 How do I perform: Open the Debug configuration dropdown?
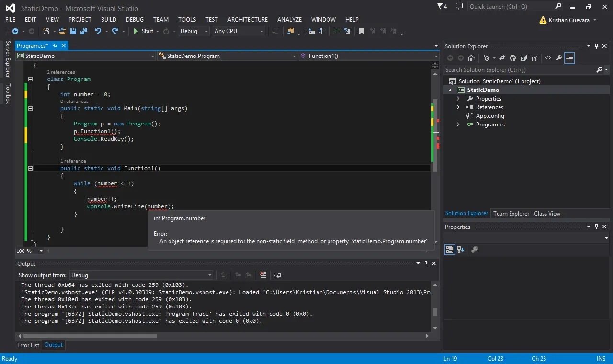(x=194, y=31)
